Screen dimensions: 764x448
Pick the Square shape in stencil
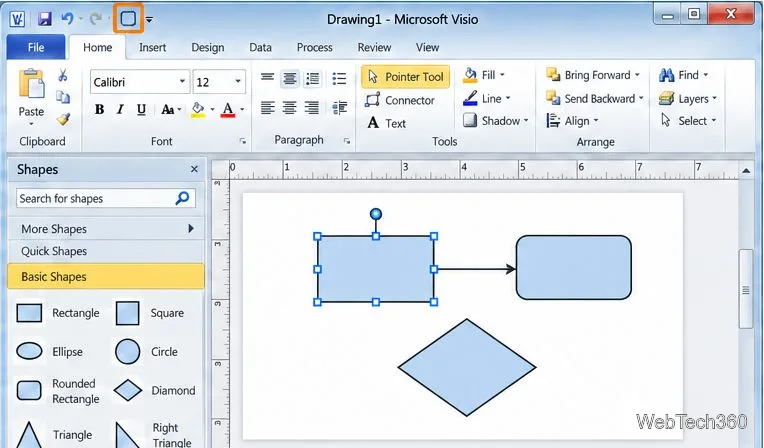point(150,313)
